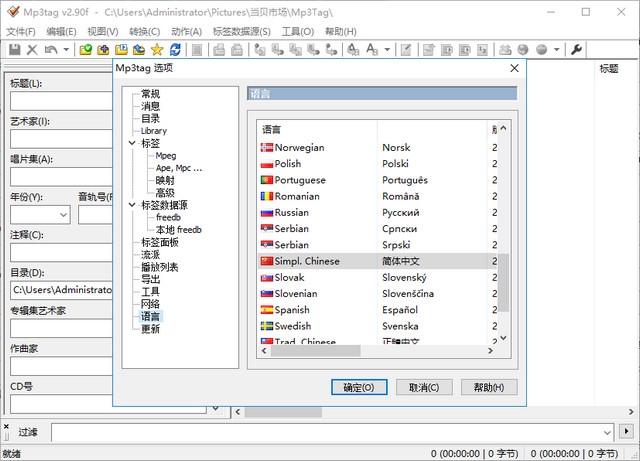Select 更新 in the options tree
This screenshot has width=640, height=461.
150,329
